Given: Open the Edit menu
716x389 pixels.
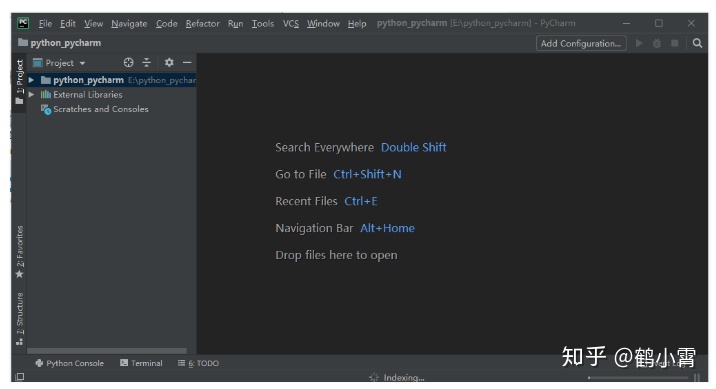Looking at the screenshot, I should 68,23.
